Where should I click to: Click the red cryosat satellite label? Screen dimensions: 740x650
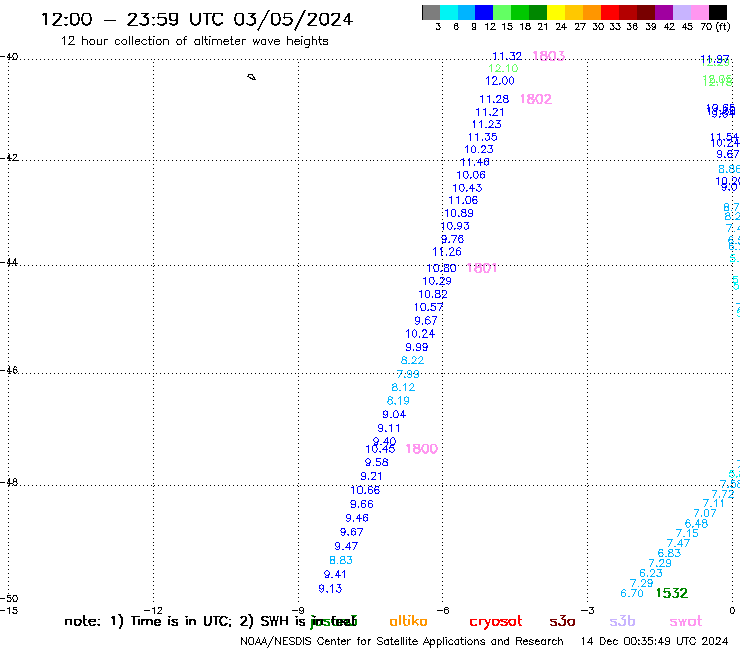[x=496, y=621]
